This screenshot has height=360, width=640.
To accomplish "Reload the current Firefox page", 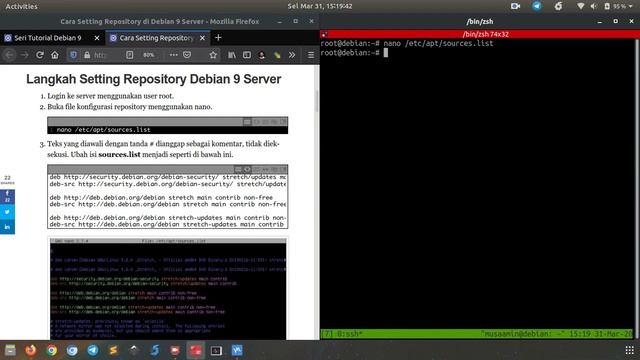I will coord(40,55).
